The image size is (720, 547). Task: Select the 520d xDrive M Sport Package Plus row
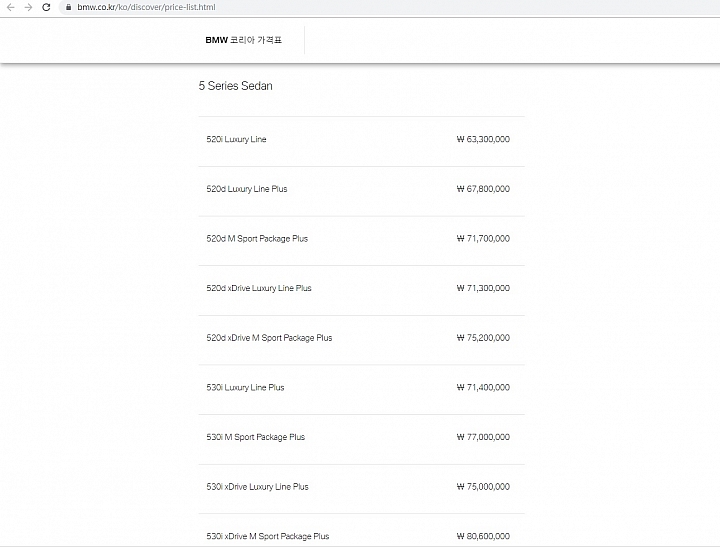click(x=361, y=340)
